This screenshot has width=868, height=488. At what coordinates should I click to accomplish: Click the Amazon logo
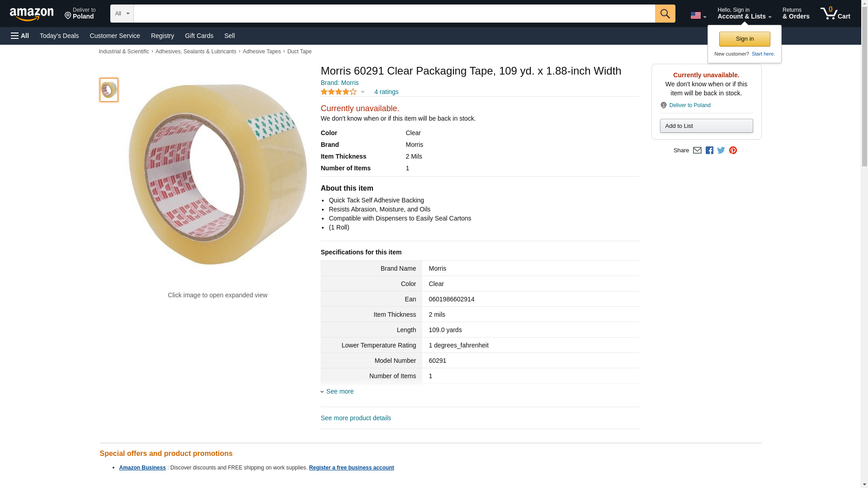tap(32, 14)
